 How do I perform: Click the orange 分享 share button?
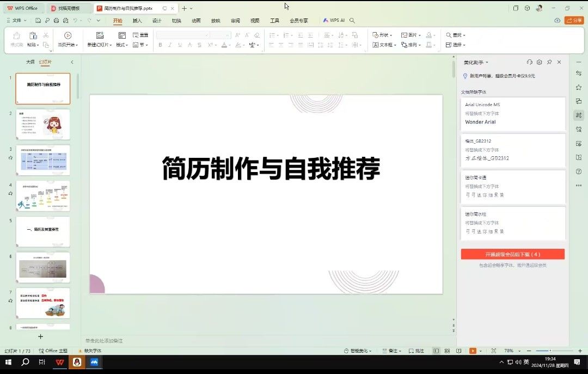click(x=574, y=21)
